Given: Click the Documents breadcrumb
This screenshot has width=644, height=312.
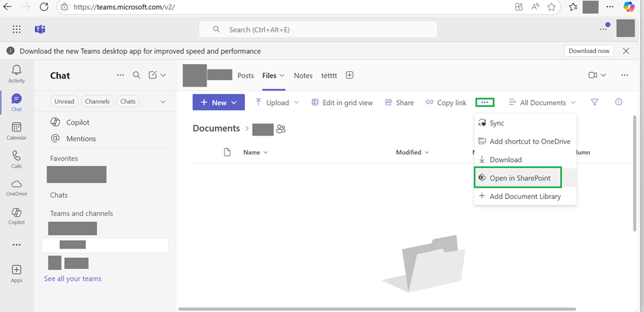Looking at the screenshot, I should (216, 128).
